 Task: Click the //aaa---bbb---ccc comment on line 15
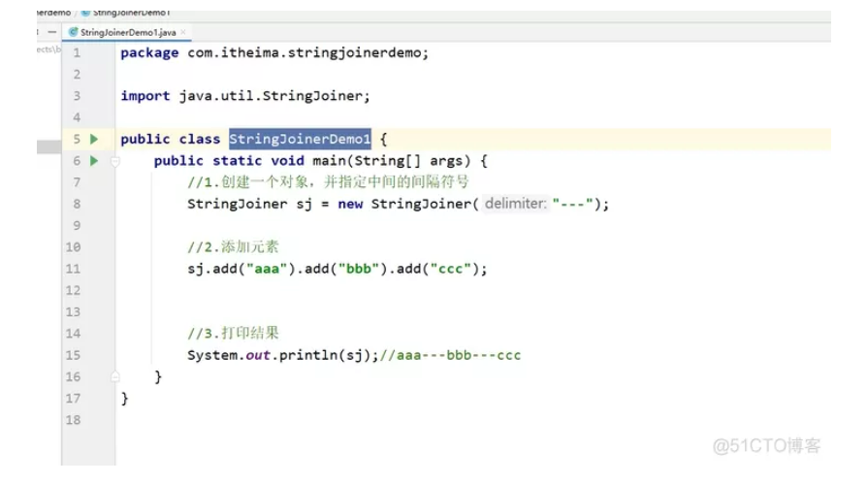coord(450,355)
